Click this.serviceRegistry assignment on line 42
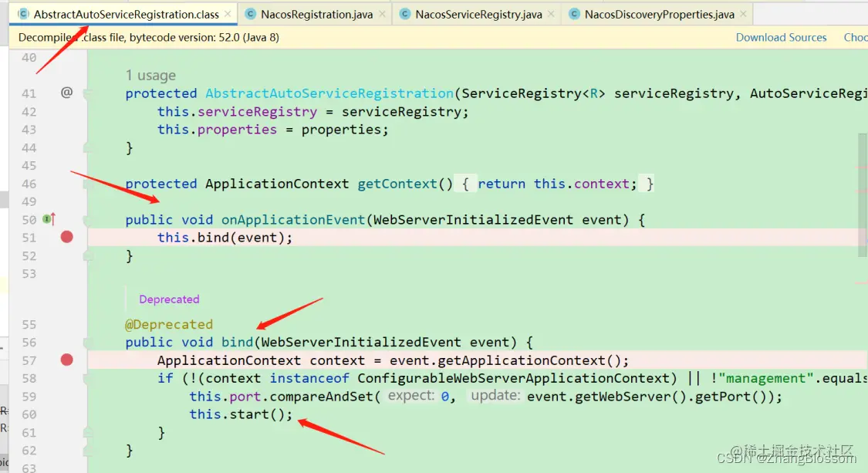 click(x=312, y=112)
